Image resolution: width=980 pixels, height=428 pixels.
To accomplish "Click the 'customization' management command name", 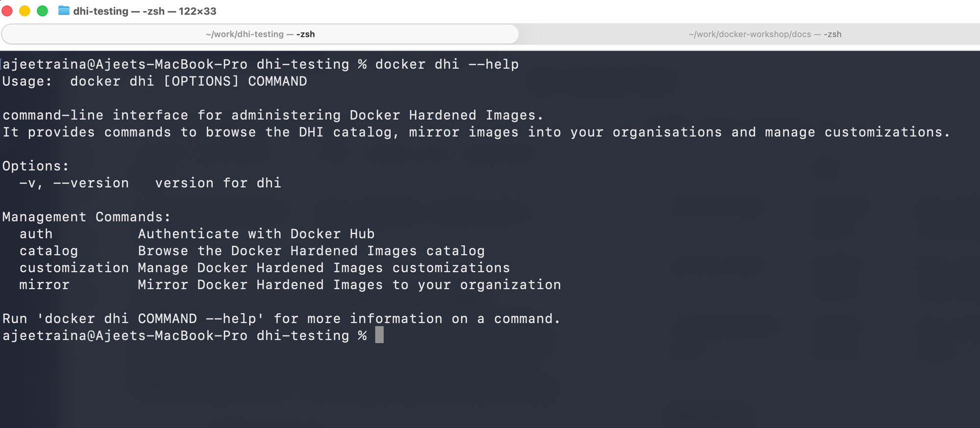I will (x=74, y=268).
